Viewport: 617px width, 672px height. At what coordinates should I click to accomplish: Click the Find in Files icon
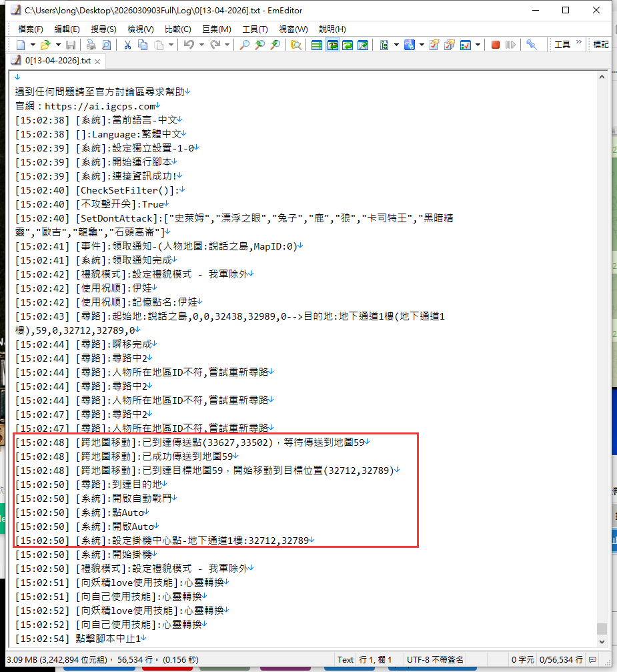point(295,45)
